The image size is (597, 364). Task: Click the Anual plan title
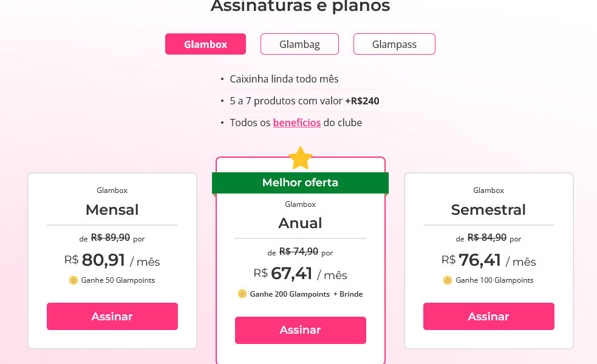[x=301, y=223]
